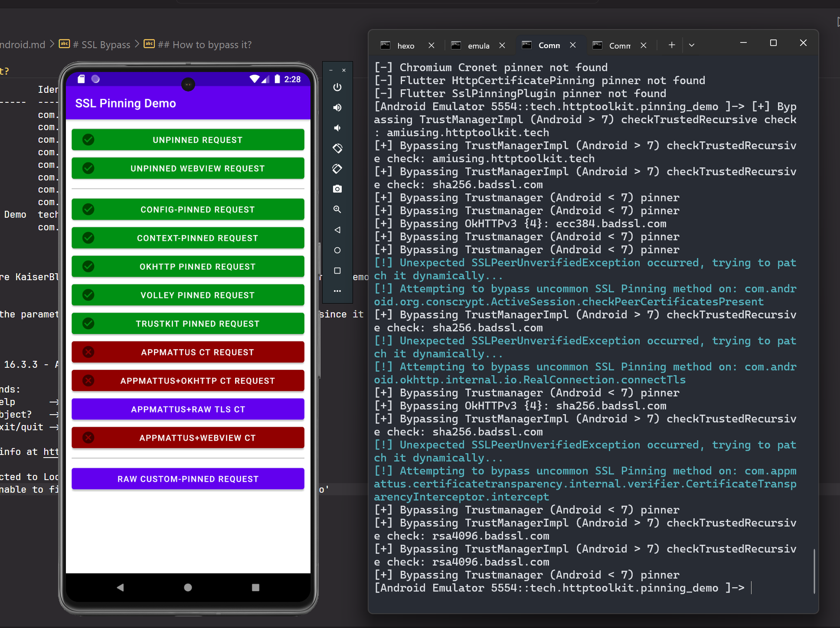Click the emulator volume up icon
Viewport: 840px width, 628px height.
337,108
